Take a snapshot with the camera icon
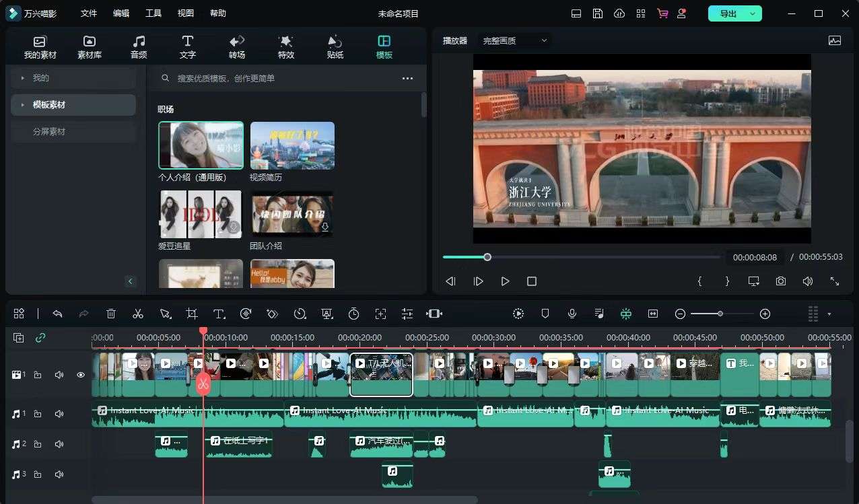 tap(780, 281)
